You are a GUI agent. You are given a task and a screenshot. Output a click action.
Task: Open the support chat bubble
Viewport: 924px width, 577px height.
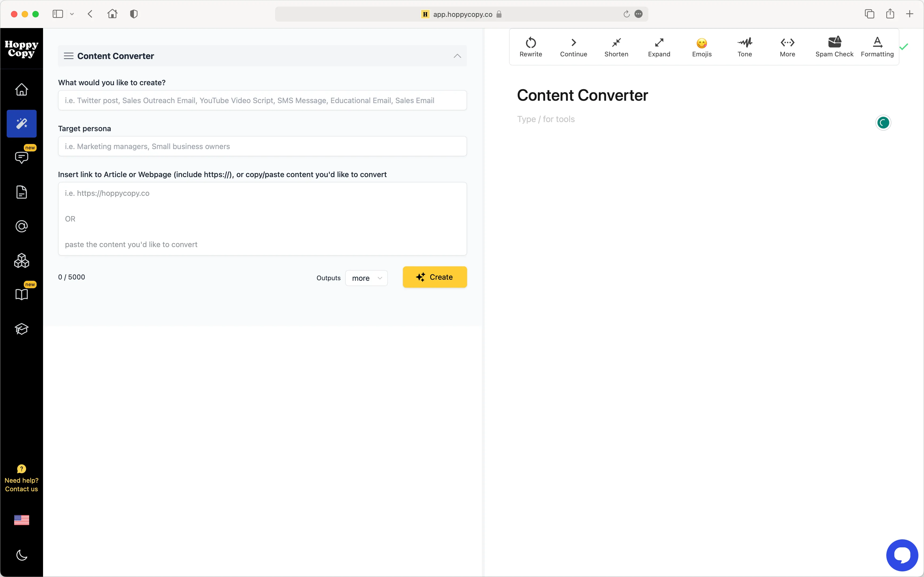tap(902, 555)
